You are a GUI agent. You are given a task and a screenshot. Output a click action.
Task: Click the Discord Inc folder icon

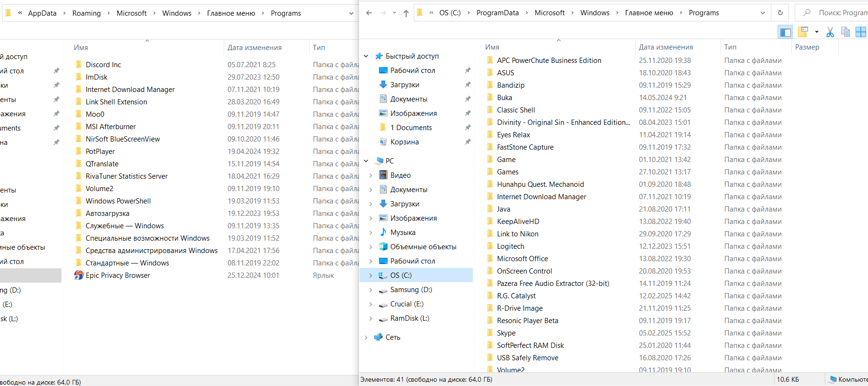[79, 65]
